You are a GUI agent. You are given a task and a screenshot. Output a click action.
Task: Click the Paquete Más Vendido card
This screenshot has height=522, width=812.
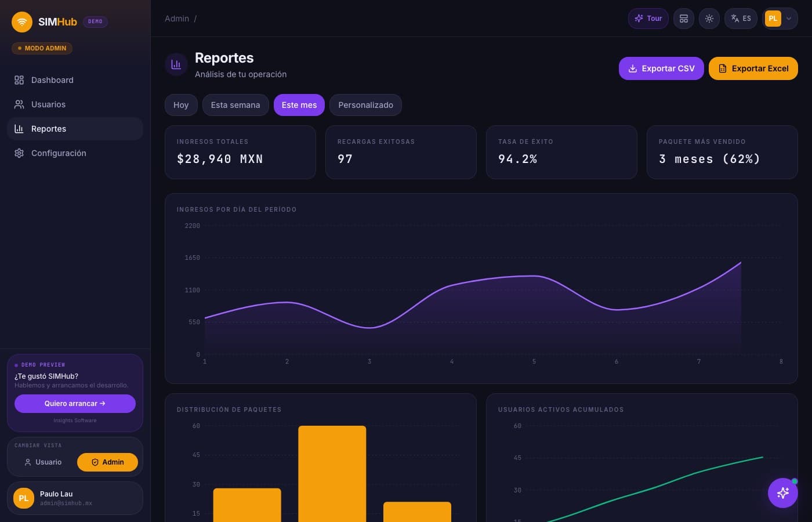point(722,152)
